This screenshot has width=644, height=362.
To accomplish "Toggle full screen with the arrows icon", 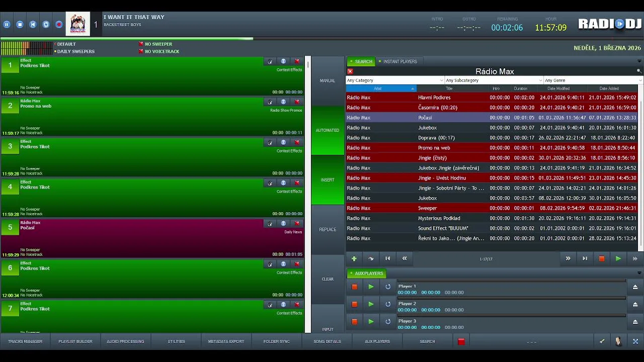I will 635,341.
